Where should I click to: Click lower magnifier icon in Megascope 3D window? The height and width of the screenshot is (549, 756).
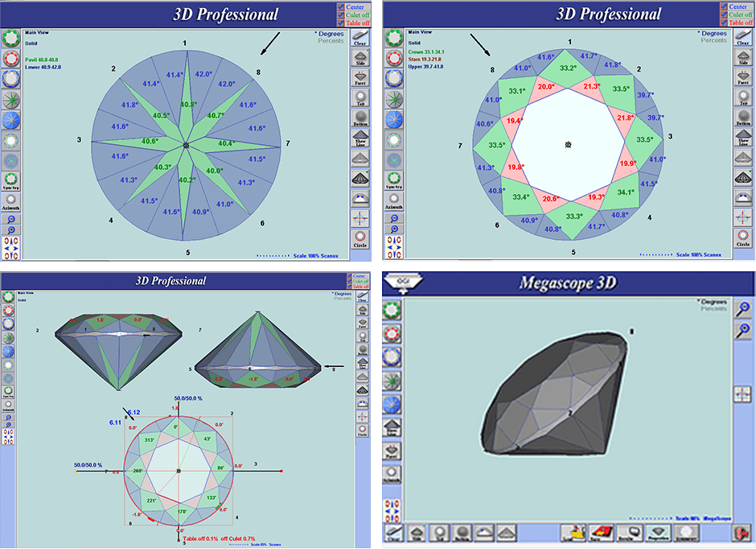pyautogui.click(x=743, y=331)
